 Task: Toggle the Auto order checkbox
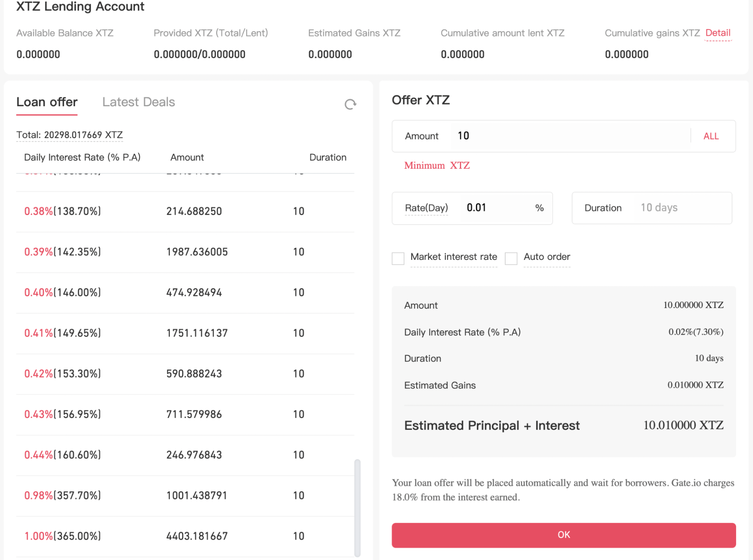[511, 258]
